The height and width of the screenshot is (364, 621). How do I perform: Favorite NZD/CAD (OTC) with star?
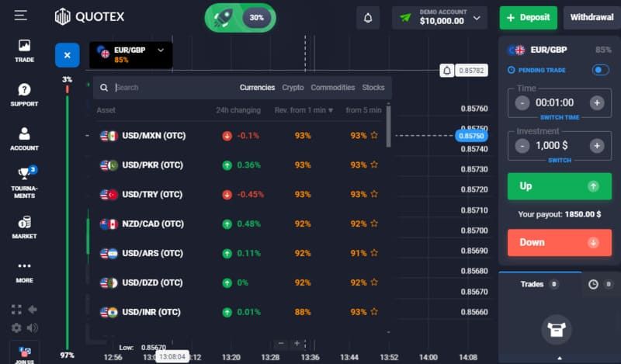tap(374, 224)
